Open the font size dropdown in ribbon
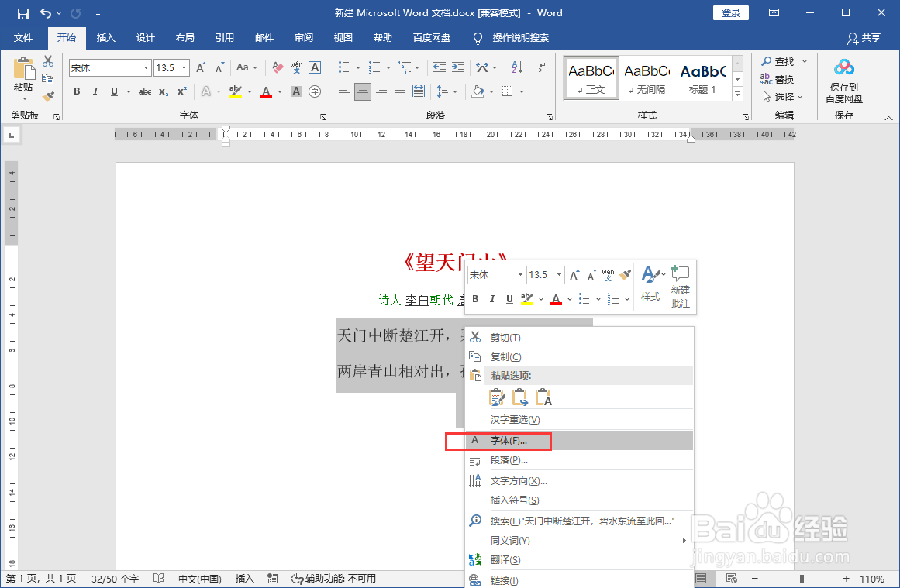Screen dimensions: 900x588 (184, 67)
